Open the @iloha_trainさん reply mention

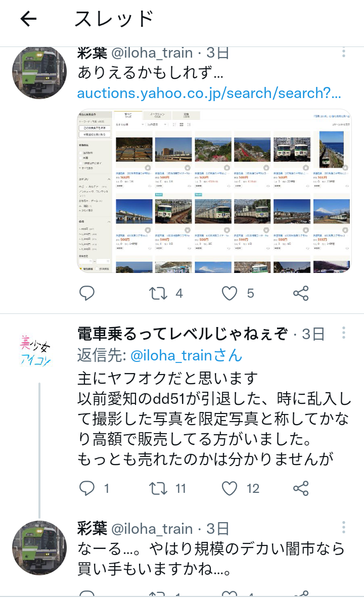point(187,355)
